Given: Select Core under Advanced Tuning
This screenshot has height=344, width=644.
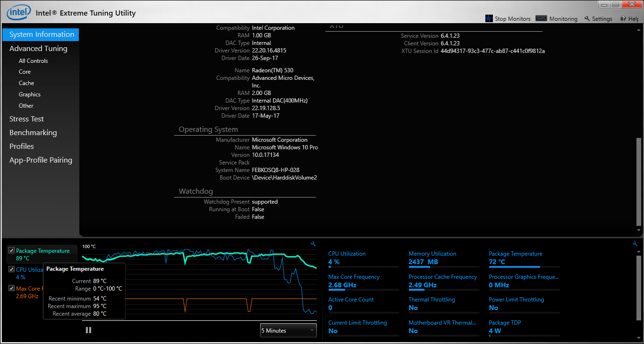Looking at the screenshot, I should click(x=25, y=72).
